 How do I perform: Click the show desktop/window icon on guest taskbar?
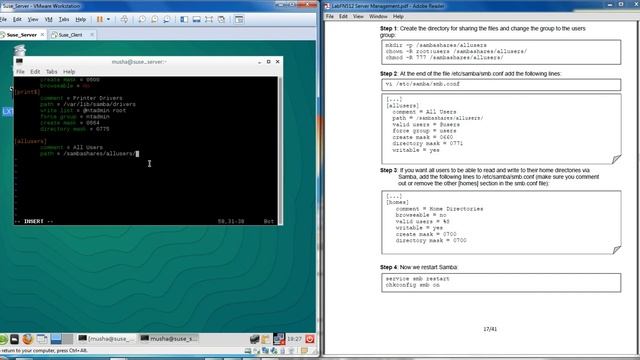coord(42,339)
